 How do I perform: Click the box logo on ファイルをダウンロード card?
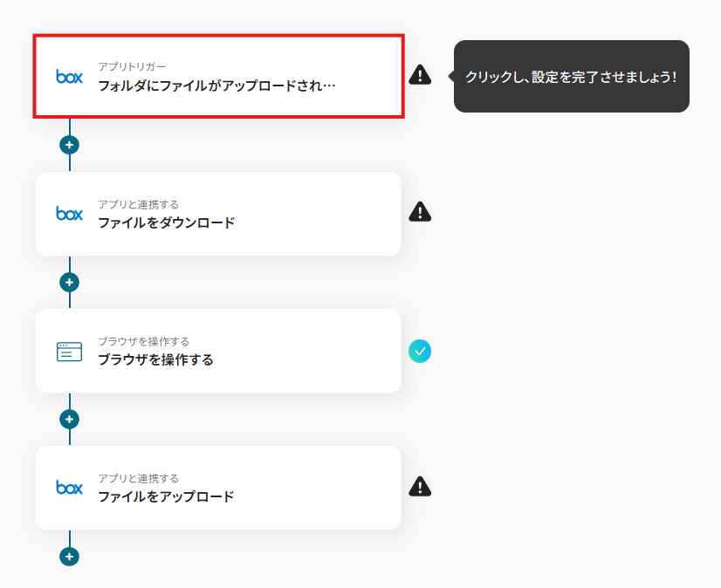[70, 214]
